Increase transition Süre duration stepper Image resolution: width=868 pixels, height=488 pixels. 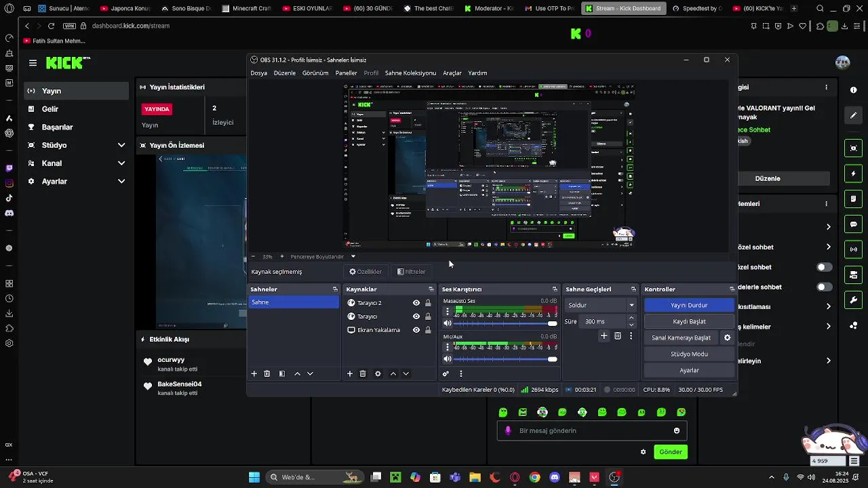[x=631, y=318]
